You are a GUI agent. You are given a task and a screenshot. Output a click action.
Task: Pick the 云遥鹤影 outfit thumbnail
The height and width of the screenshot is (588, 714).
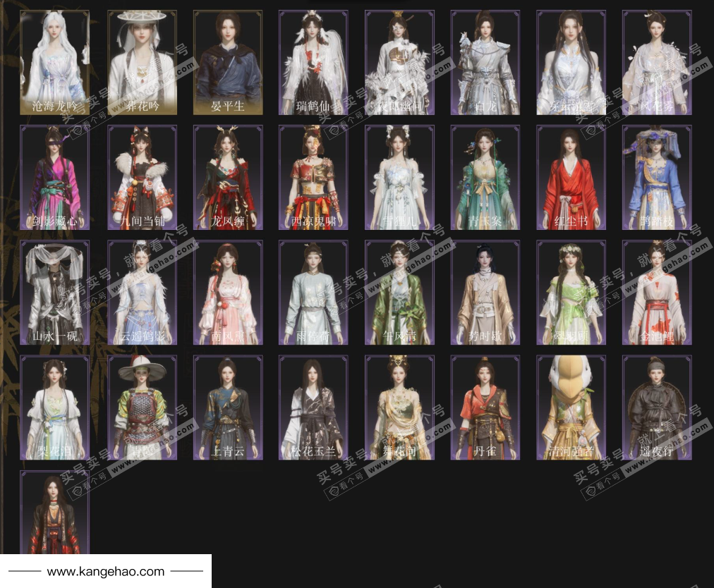(142, 293)
